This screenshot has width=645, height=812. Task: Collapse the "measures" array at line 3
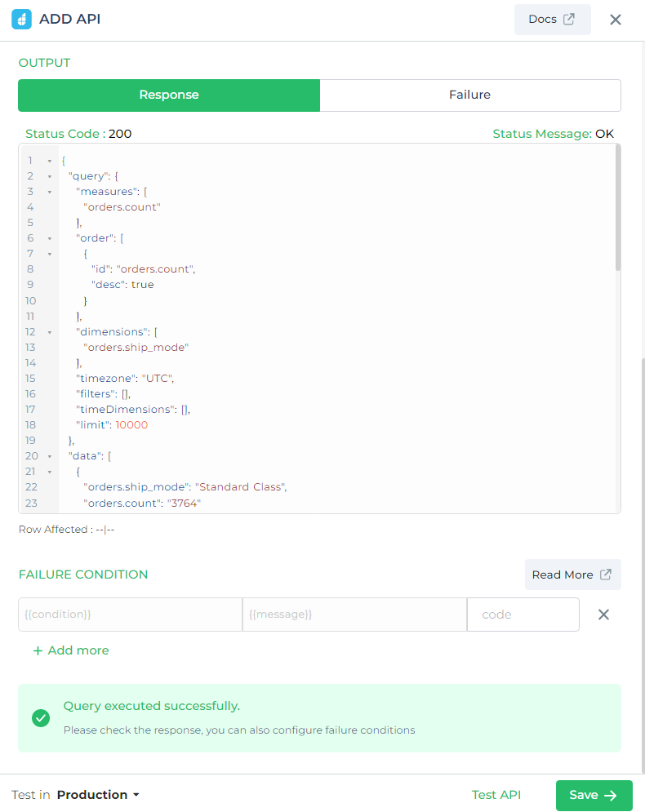coord(49,192)
